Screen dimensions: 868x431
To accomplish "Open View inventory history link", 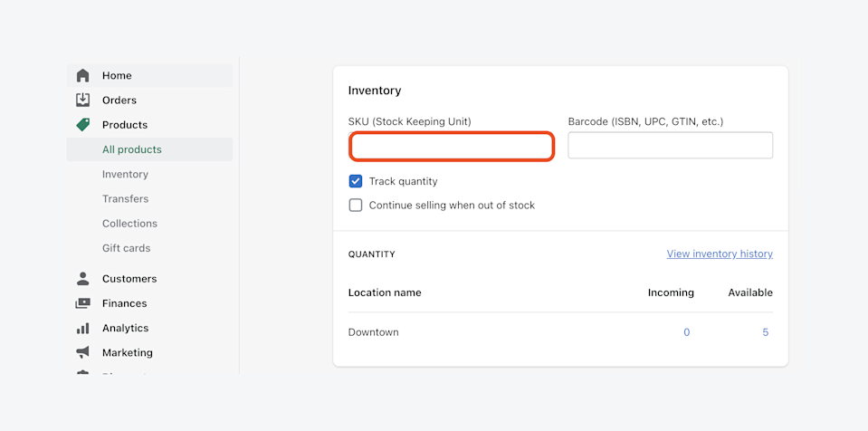I will click(x=720, y=254).
